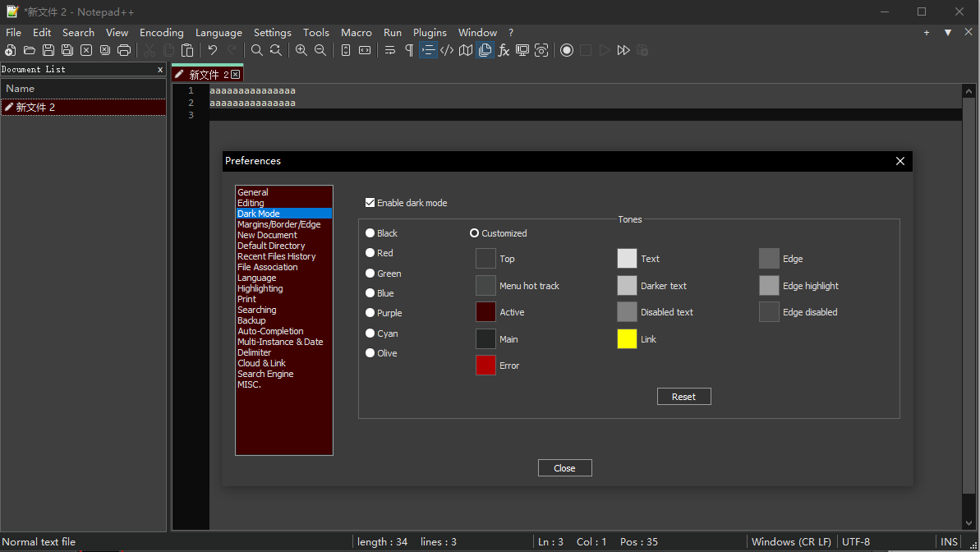The image size is (980, 552).
Task: Toggle synchronize horizontal scrolling icon
Action: click(365, 51)
